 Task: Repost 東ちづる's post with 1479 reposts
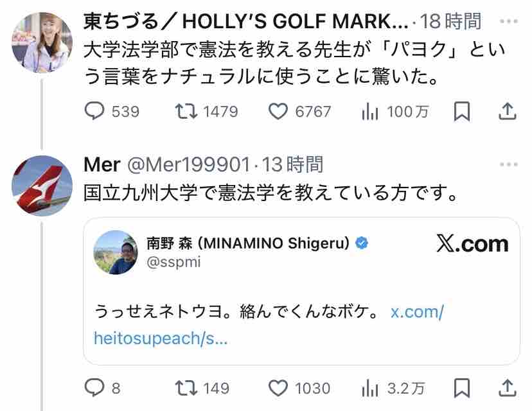pos(186,112)
